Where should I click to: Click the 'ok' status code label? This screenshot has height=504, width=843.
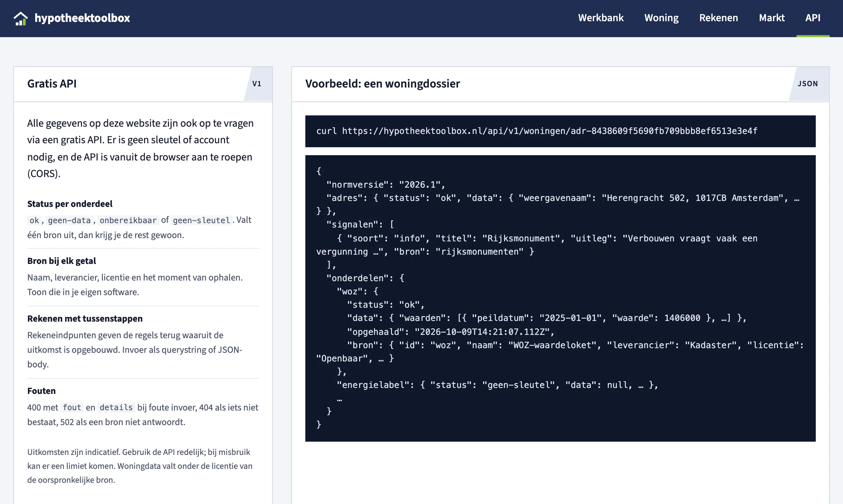pos(34,220)
